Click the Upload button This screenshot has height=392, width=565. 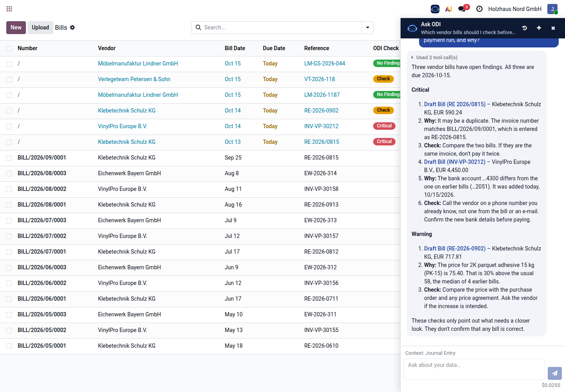coord(40,27)
